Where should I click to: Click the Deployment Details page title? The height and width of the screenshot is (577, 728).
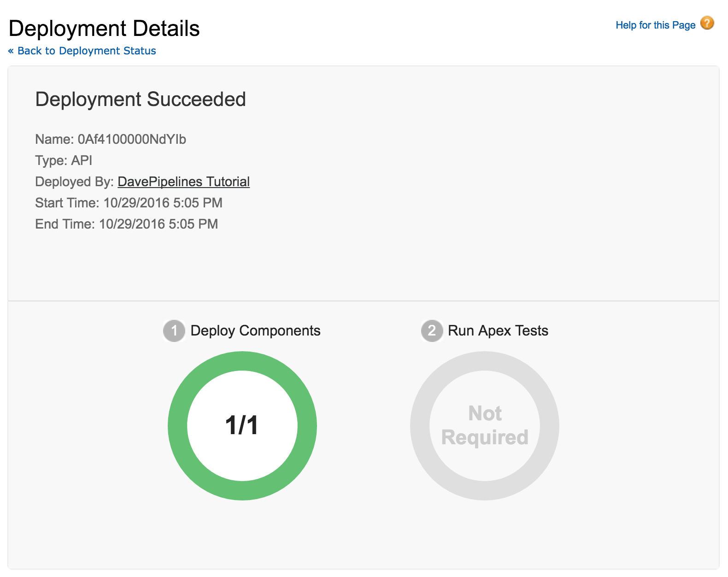(104, 29)
